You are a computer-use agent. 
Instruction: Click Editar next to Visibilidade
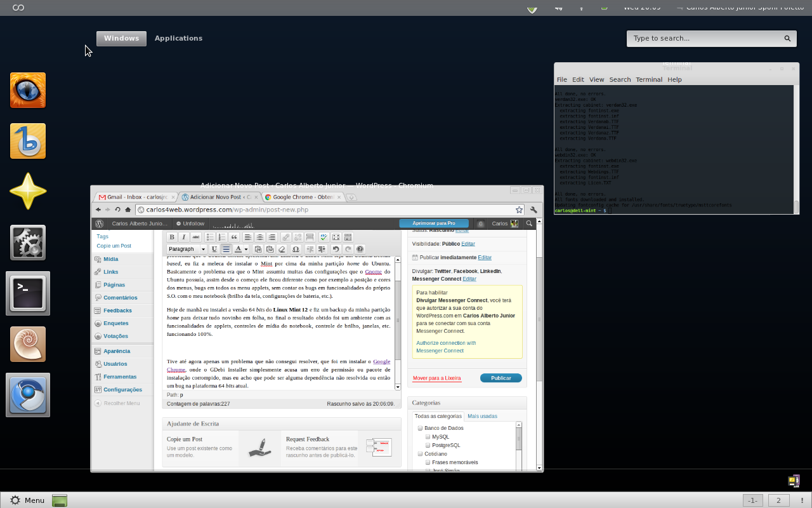click(x=468, y=244)
